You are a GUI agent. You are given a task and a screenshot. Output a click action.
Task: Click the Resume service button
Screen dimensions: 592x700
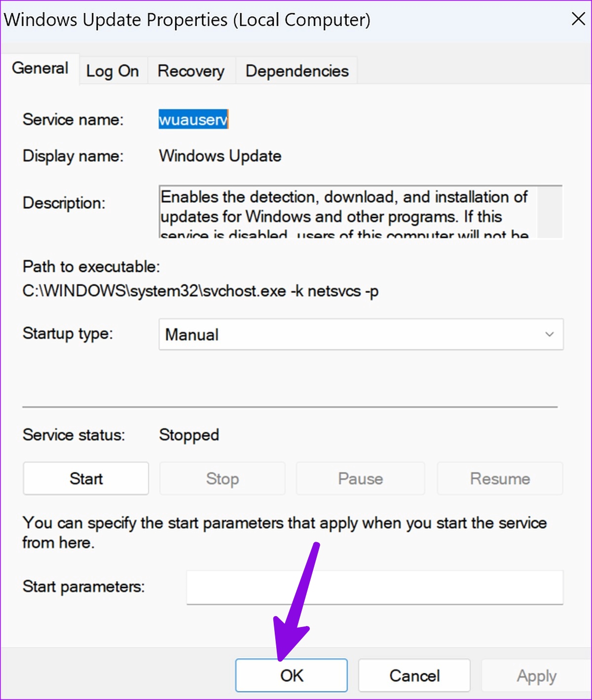(x=500, y=479)
